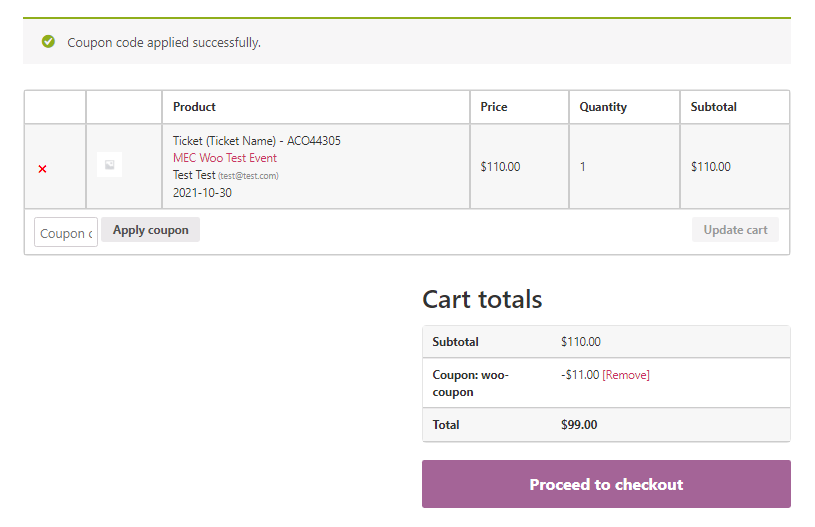Viewport: 815px width, 527px height.
Task: Click the -$11.00 discount amount
Action: pos(580,375)
